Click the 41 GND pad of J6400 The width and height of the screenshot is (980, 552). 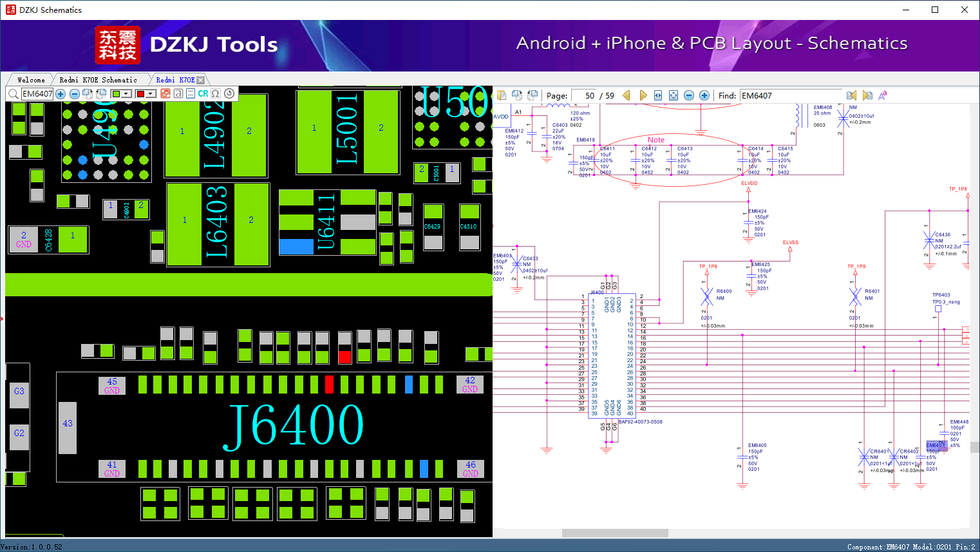112,469
